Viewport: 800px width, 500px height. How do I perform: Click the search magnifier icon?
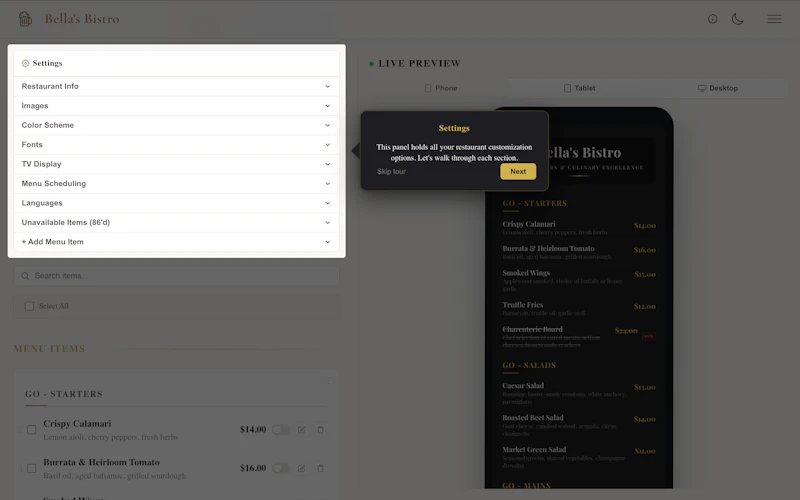click(25, 276)
